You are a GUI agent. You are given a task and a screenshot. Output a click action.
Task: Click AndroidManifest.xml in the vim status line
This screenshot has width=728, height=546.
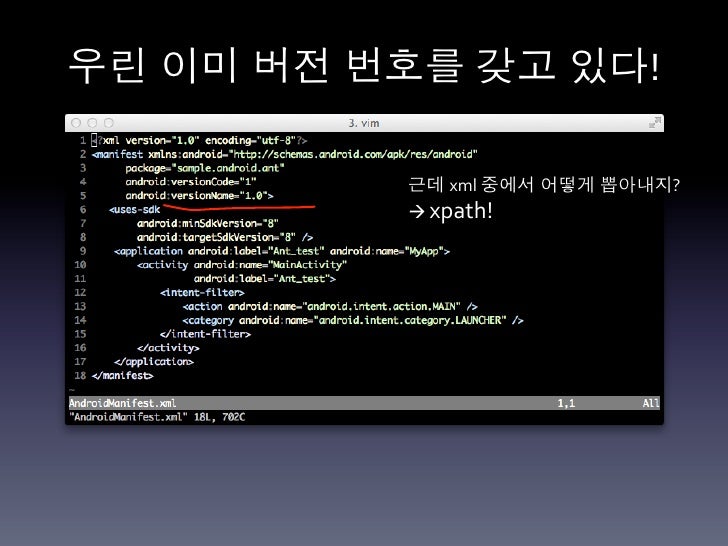click(x=123, y=403)
